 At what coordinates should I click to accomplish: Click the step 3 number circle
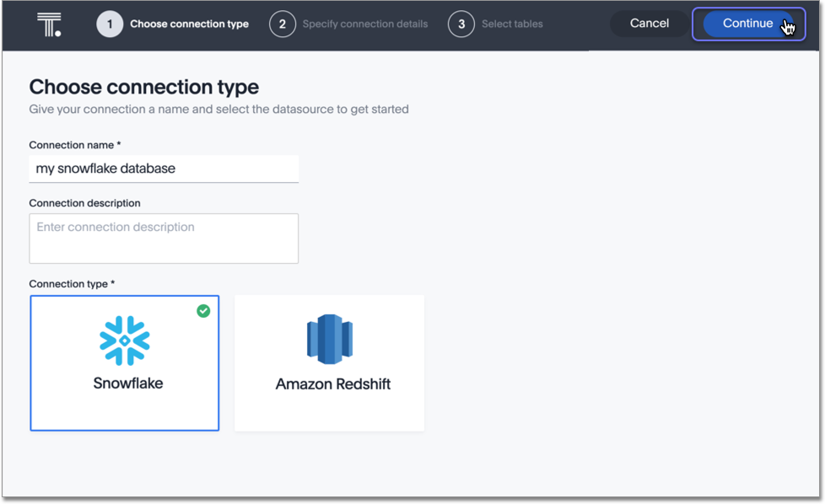[x=461, y=24]
